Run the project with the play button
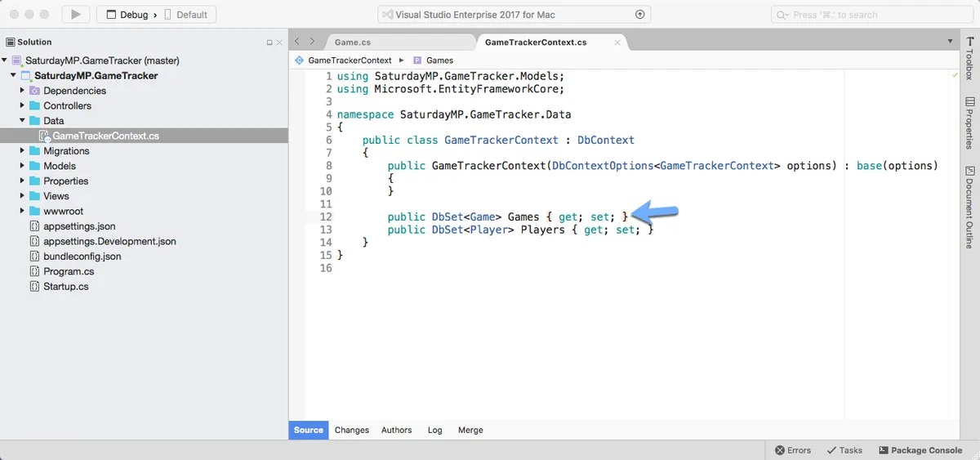 [x=76, y=14]
